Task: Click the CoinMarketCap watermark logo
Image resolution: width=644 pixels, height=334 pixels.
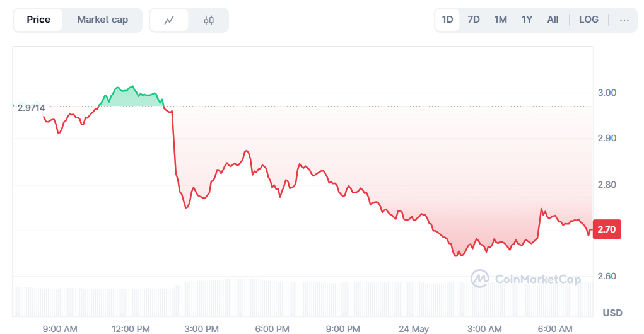Action: point(525,279)
